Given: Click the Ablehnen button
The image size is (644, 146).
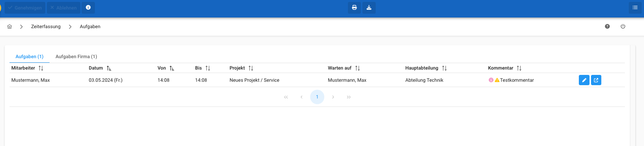Looking at the screenshot, I should [64, 8].
